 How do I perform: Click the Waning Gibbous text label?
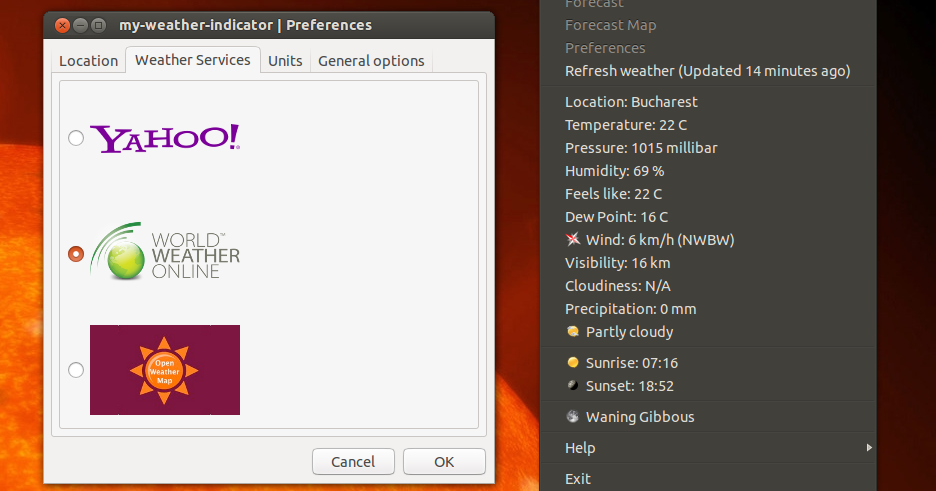[640, 417]
